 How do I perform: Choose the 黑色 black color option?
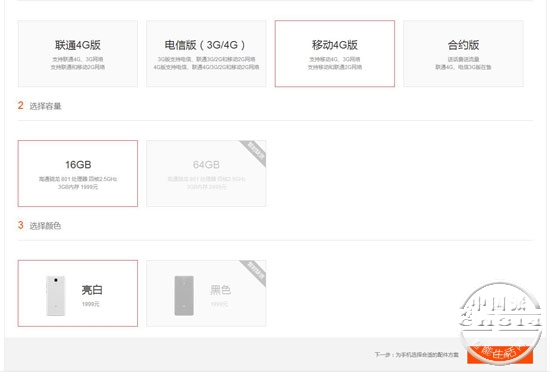click(206, 293)
